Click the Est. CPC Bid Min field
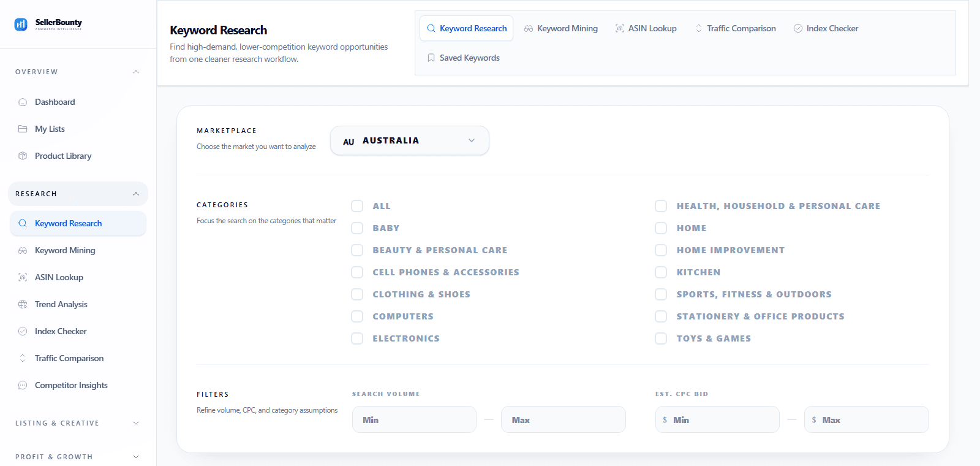The image size is (980, 466). click(717, 420)
